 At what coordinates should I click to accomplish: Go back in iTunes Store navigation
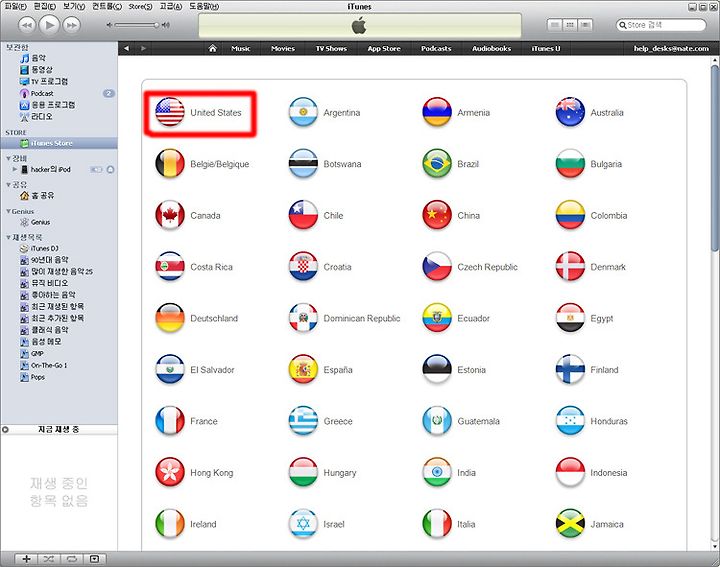pyautogui.click(x=126, y=48)
